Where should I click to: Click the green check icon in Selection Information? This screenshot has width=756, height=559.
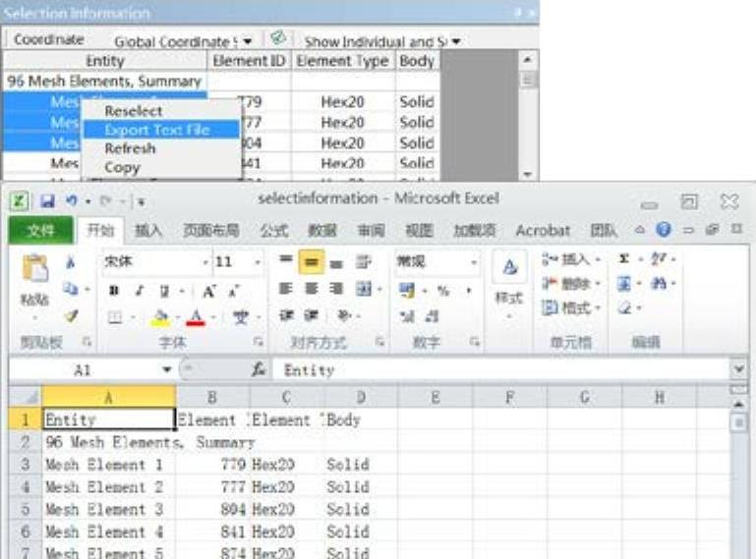point(277,38)
